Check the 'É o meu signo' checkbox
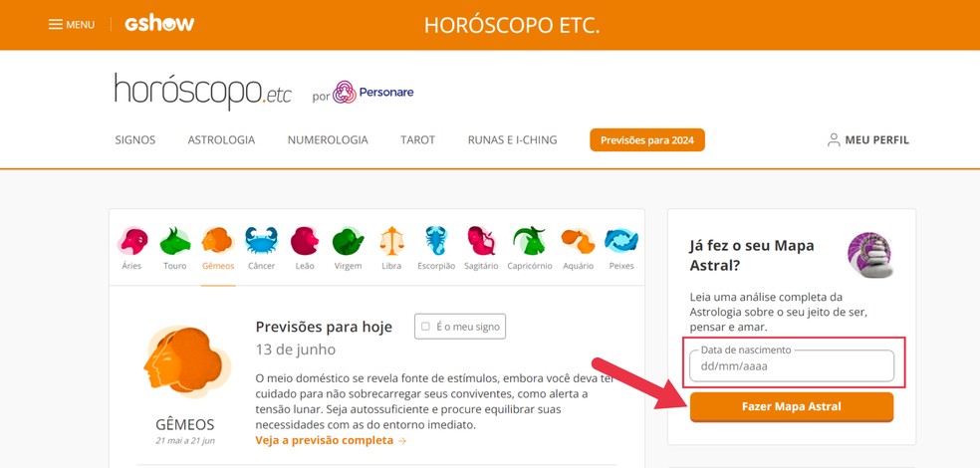The height and width of the screenshot is (468, 980). 425,327
